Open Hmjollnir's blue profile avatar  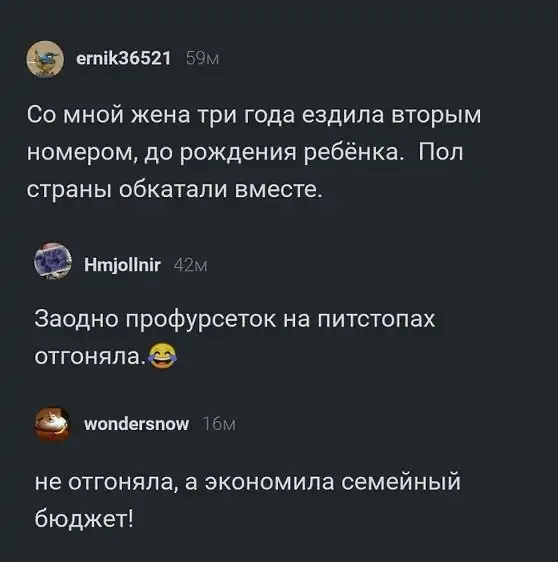(x=53, y=261)
